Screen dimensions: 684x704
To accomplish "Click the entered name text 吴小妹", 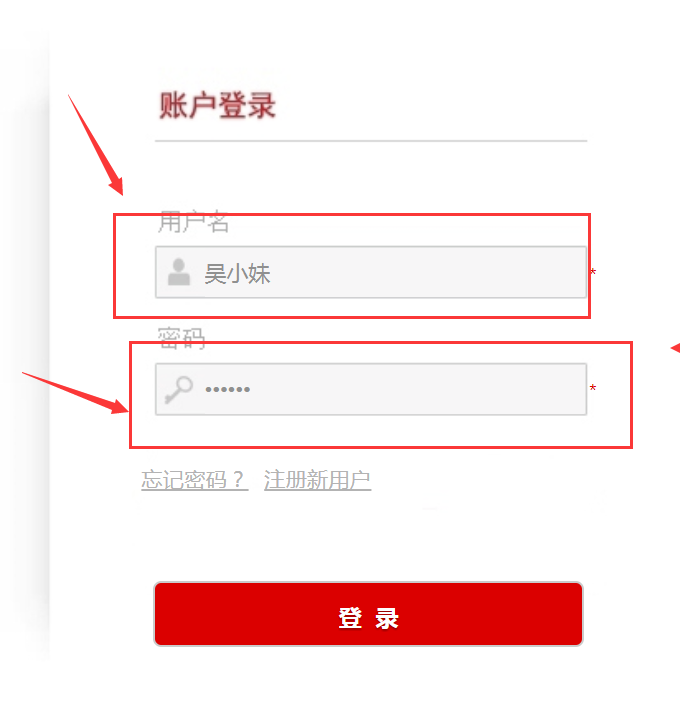I will (237, 273).
